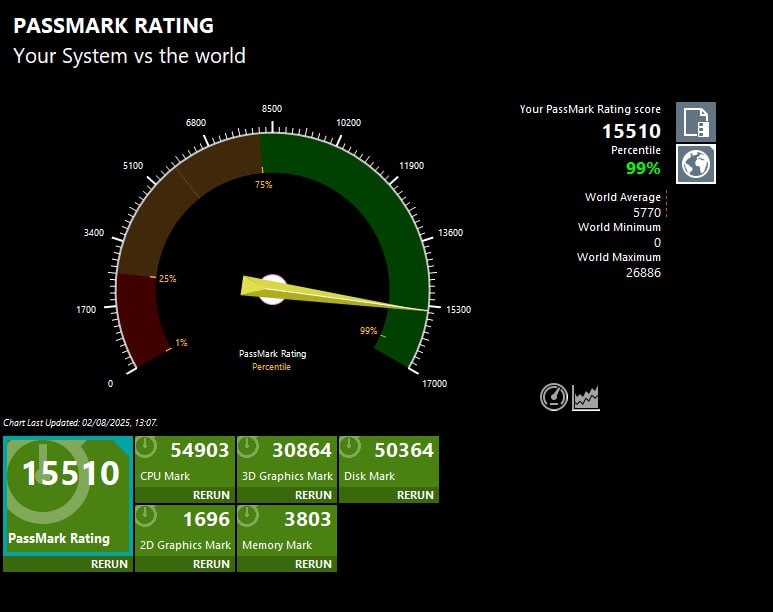The width and height of the screenshot is (773, 612).
Task: Click the power icon in CPU Mark tile
Action: pos(147,448)
